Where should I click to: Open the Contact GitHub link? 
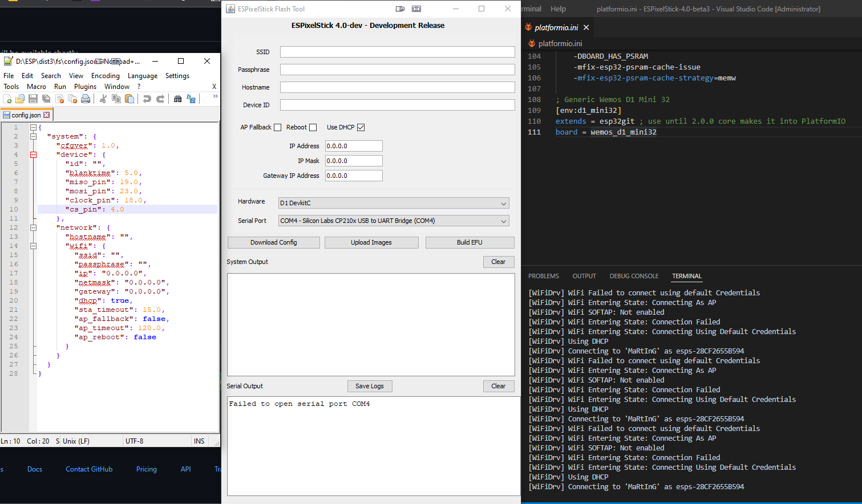[x=89, y=469]
